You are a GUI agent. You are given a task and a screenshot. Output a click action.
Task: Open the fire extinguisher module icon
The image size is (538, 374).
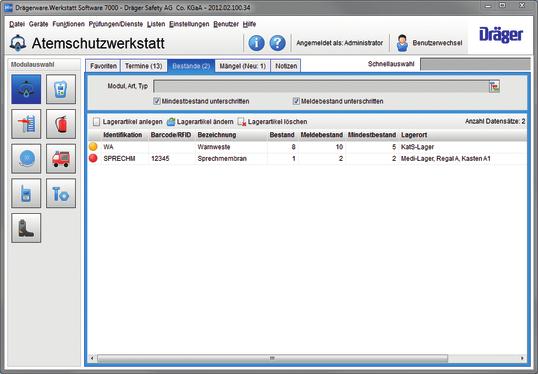tap(61, 124)
